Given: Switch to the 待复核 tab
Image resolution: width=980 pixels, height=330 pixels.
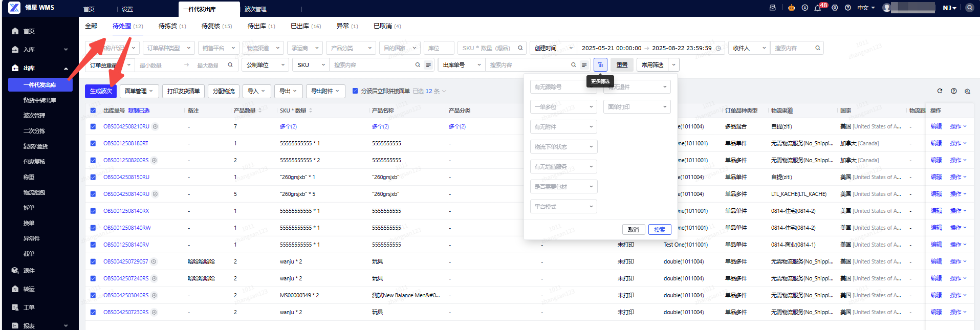Looking at the screenshot, I should click(216, 26).
